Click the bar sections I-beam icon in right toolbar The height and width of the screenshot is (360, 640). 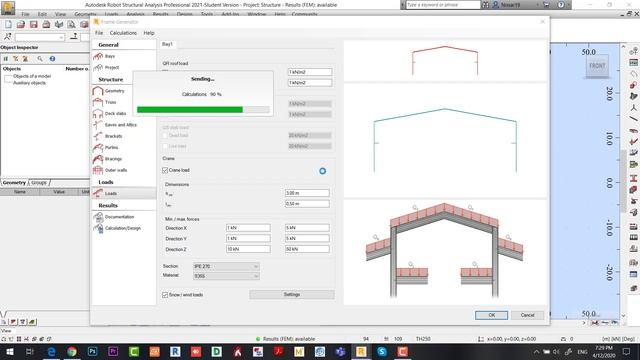point(633,178)
